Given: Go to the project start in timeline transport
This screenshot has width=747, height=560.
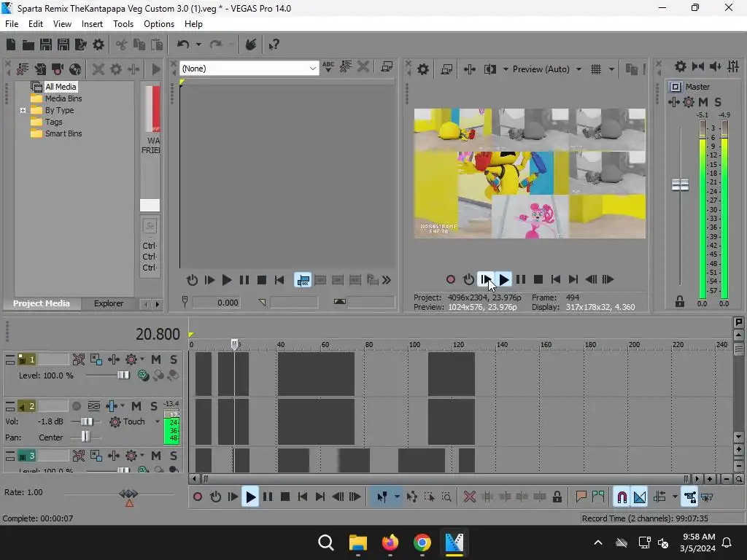Looking at the screenshot, I should pyautogui.click(x=303, y=497).
